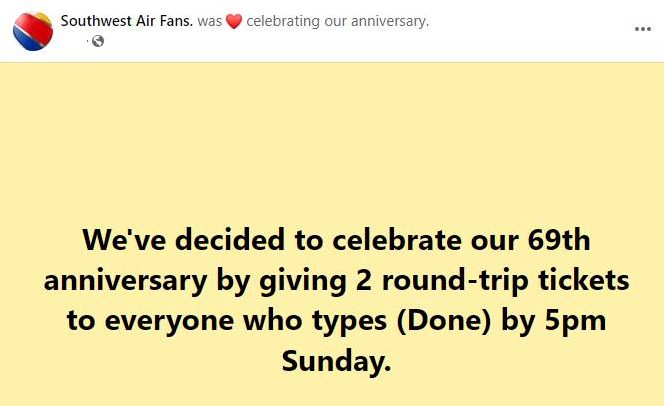Click the word 'was' in the post header
The height and width of the screenshot is (406, 664).
point(210,21)
